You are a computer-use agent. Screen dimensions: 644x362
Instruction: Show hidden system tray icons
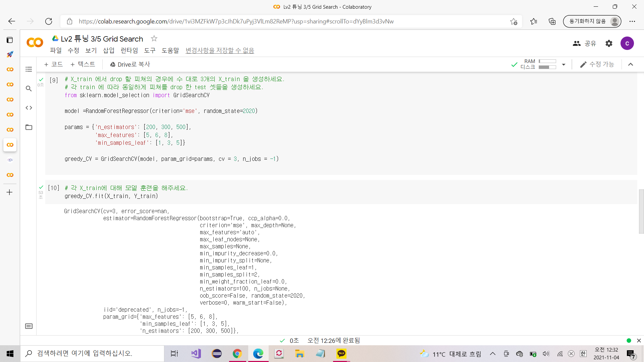493,354
